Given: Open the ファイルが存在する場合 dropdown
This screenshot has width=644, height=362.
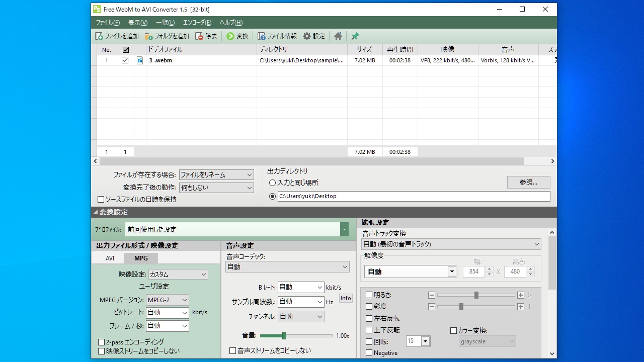Looking at the screenshot, I should (x=216, y=175).
